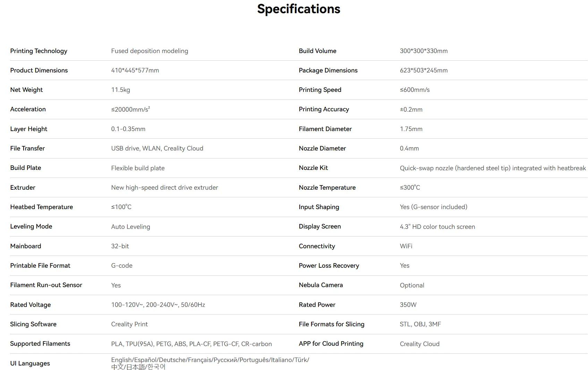This screenshot has height=370, width=588.
Task: Click the Package Dimensions value 623*503*245mm
Action: coord(424,70)
